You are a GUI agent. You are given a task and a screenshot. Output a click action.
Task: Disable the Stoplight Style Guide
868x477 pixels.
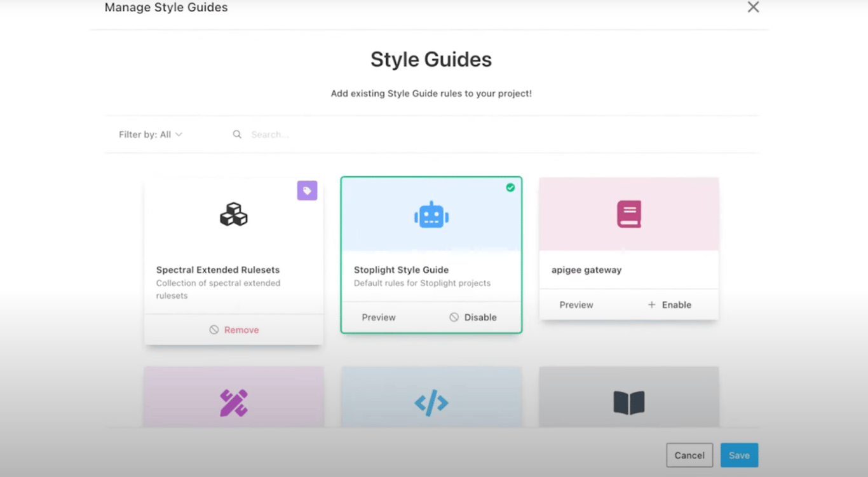pos(473,317)
